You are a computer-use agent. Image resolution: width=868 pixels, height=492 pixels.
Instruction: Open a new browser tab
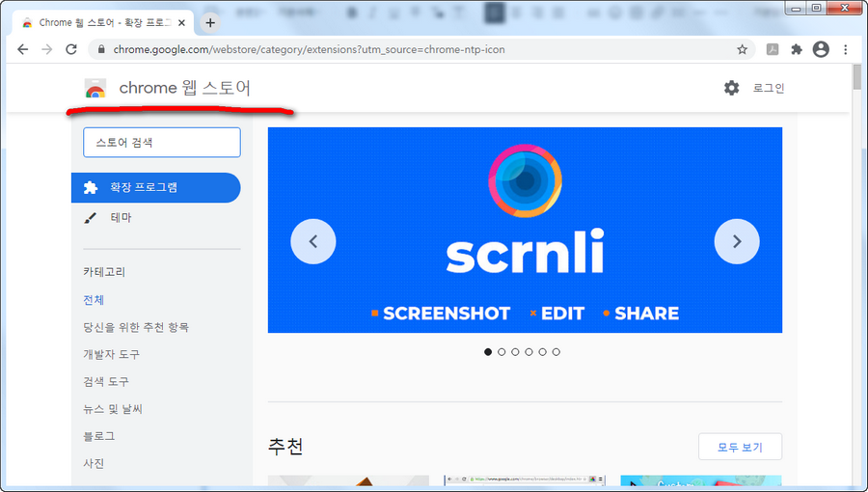(210, 23)
